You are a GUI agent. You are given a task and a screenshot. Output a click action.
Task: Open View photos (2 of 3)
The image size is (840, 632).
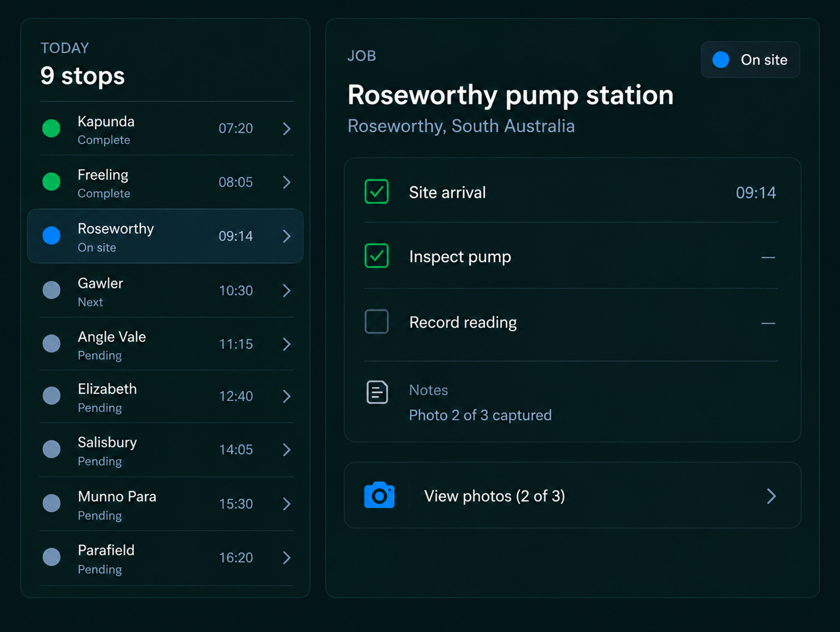(572, 495)
